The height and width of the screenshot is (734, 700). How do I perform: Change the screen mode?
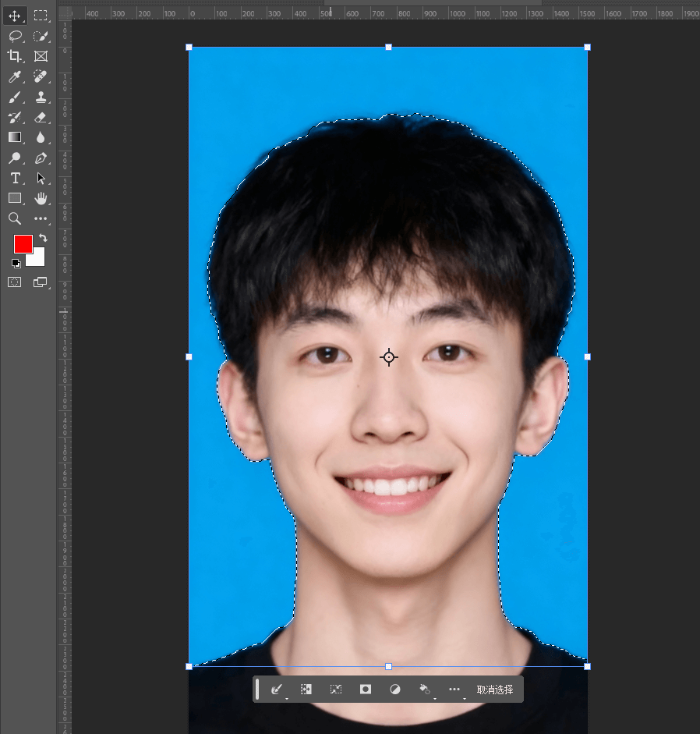pyautogui.click(x=41, y=282)
